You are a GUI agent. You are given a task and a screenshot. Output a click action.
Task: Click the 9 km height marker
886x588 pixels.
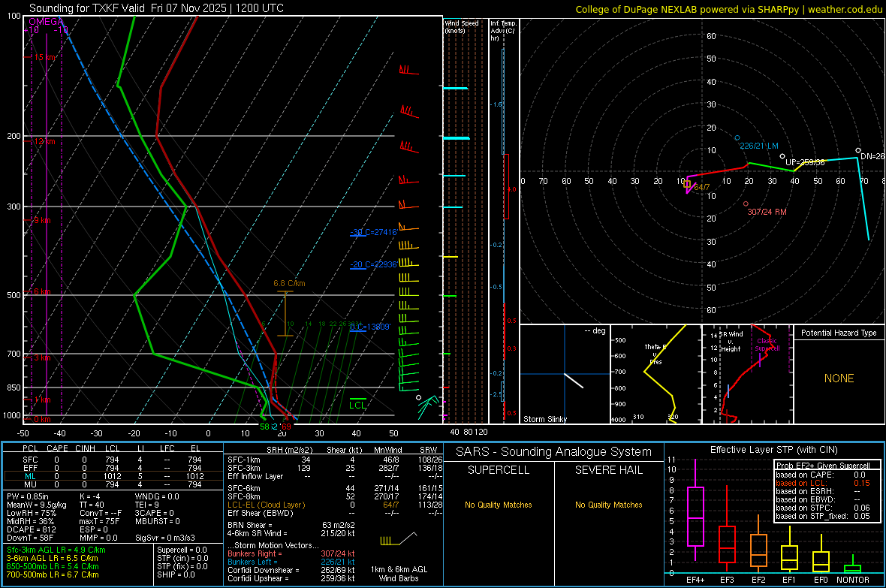tap(42, 221)
